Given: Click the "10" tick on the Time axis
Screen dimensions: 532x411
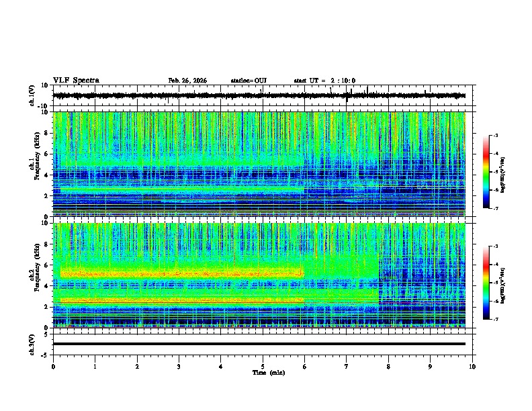Looking at the screenshot, I should pos(472,367).
